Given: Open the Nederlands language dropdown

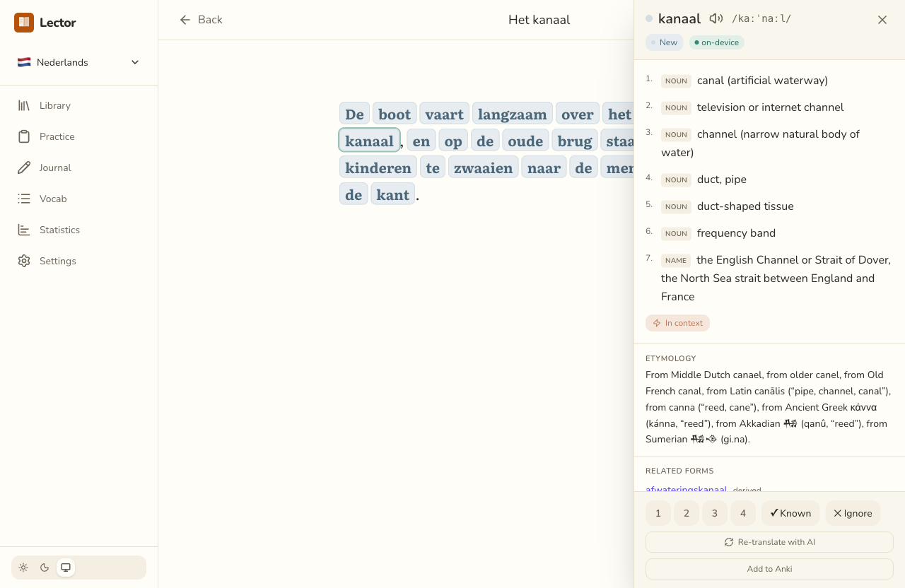Looking at the screenshot, I should [78, 62].
